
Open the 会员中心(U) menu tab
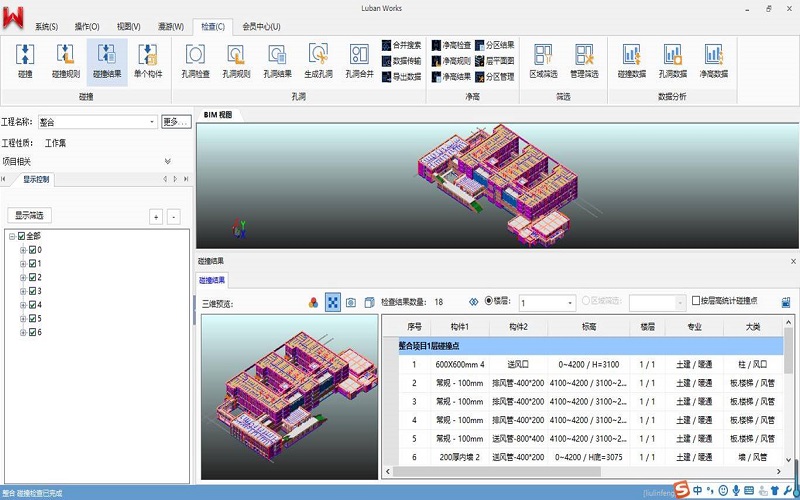tap(261, 27)
